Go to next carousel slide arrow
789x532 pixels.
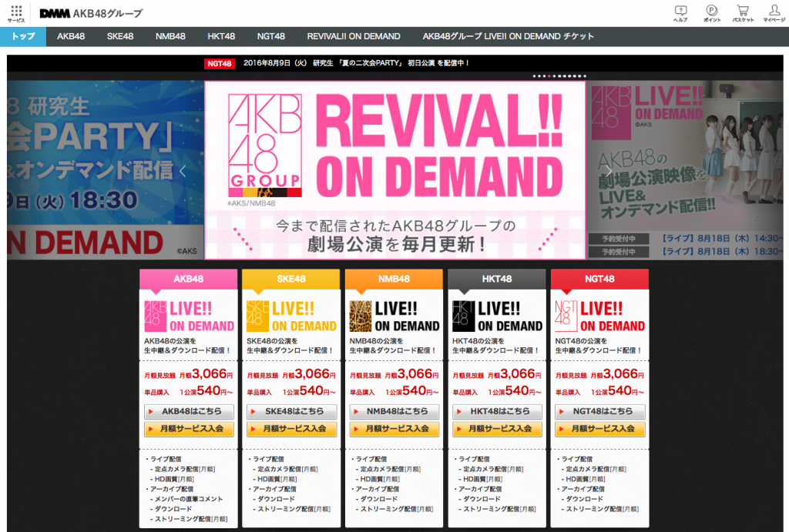pos(609,171)
